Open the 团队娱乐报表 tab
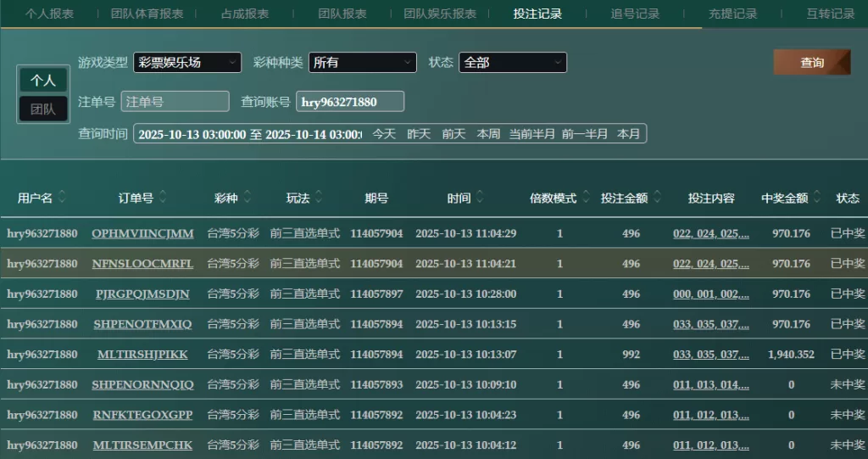 pyautogui.click(x=440, y=14)
